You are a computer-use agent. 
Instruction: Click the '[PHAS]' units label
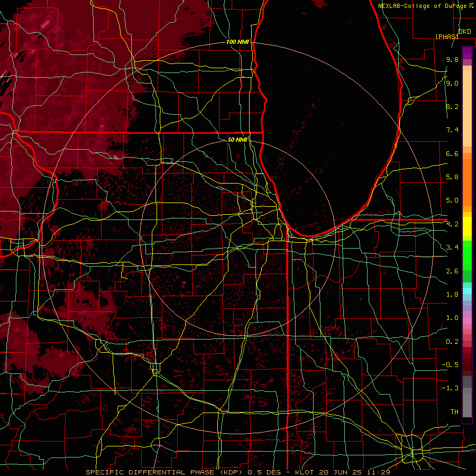(x=447, y=36)
